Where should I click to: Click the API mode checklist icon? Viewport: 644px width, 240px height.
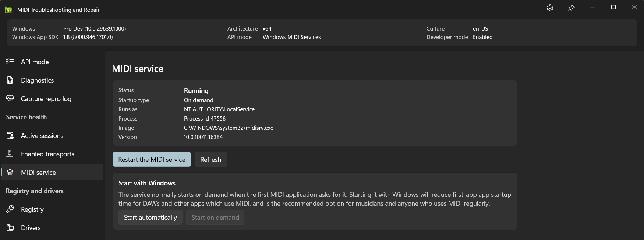(10, 62)
